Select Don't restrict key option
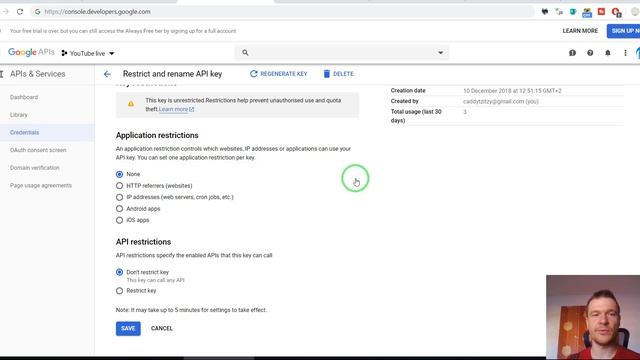 [119, 272]
